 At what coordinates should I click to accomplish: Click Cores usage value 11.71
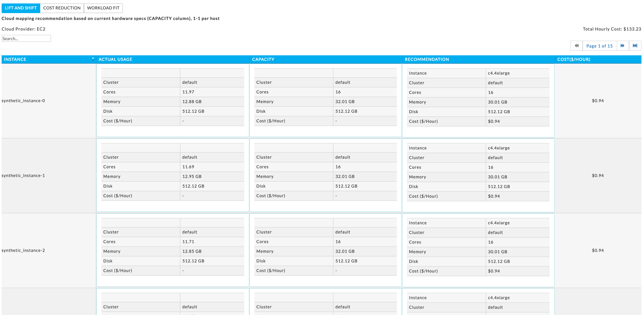pos(188,242)
